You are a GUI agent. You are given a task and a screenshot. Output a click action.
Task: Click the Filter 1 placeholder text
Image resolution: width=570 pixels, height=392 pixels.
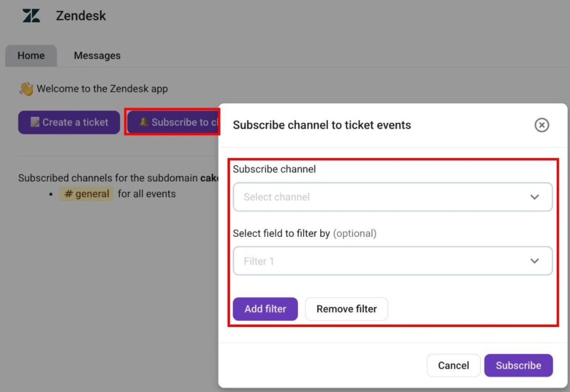coord(259,261)
